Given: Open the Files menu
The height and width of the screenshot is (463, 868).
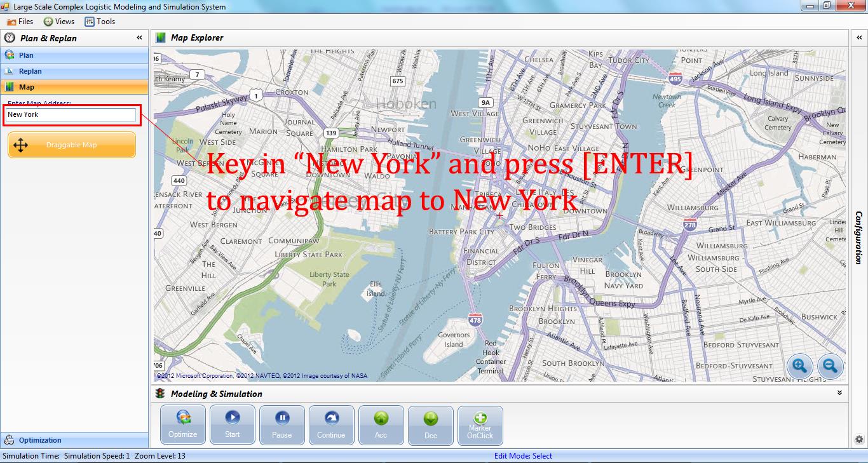Looking at the screenshot, I should 21,21.
